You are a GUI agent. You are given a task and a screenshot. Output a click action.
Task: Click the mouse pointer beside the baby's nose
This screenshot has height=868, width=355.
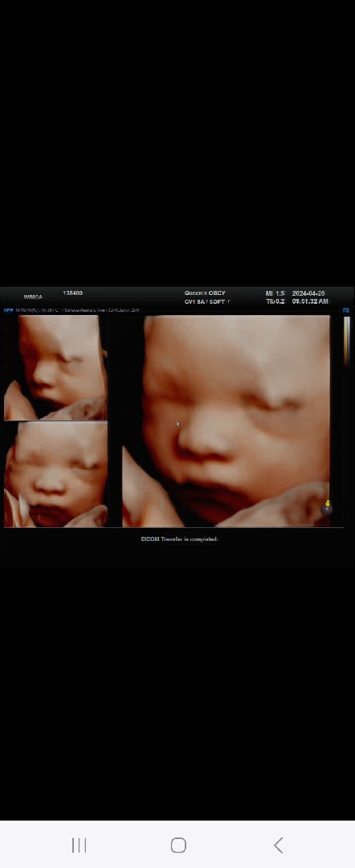click(178, 424)
